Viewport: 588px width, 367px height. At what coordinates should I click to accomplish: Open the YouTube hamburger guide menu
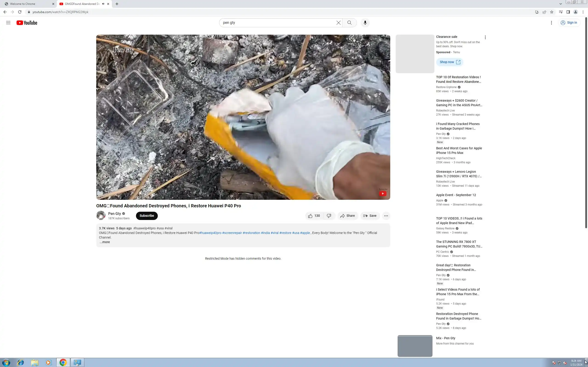click(x=8, y=22)
